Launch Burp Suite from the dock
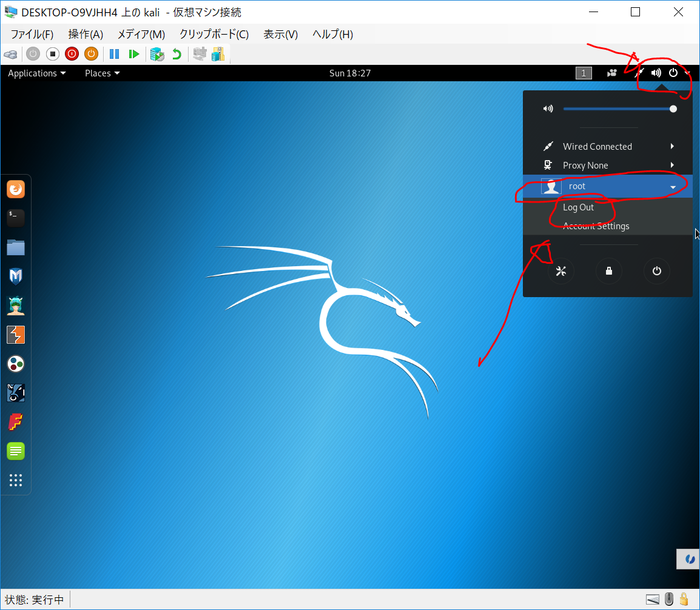This screenshot has height=610, width=700. point(16,335)
